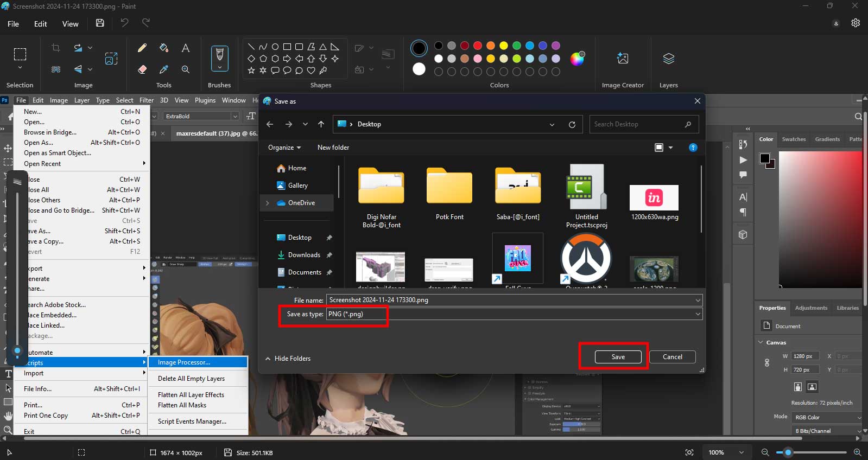
Task: Open the change view dropdown
Action: click(x=670, y=148)
